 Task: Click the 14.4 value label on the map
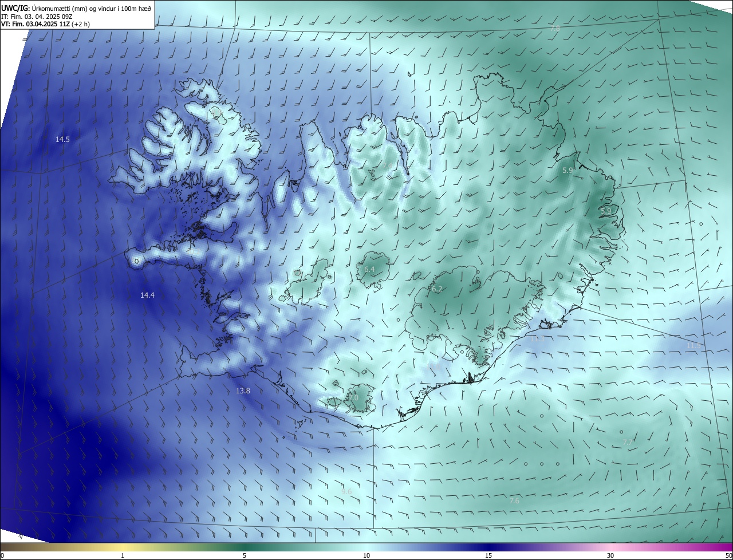click(x=147, y=295)
